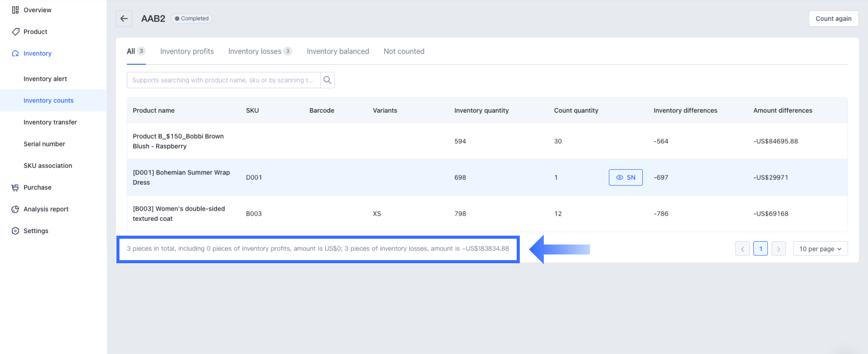Click the Inventory house icon

pos(15,54)
